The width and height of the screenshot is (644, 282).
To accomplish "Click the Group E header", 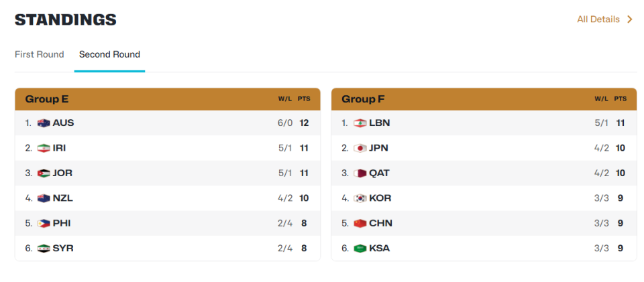I will [x=168, y=99].
